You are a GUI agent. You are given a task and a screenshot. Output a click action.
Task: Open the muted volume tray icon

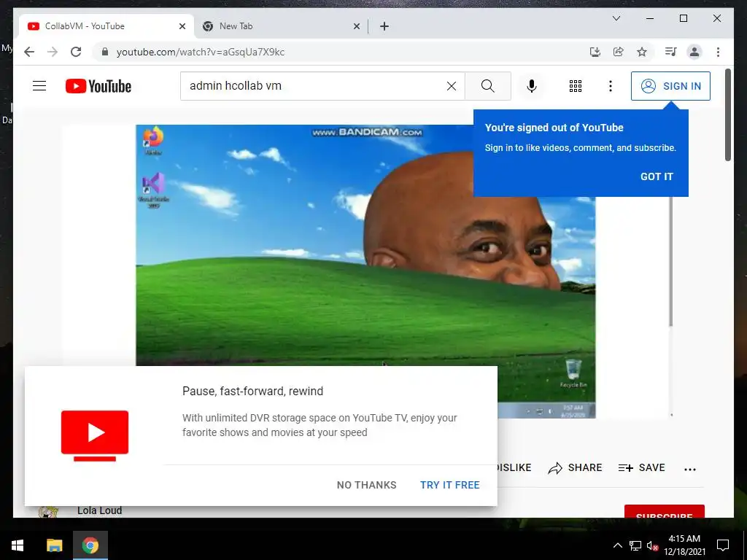[x=652, y=545]
